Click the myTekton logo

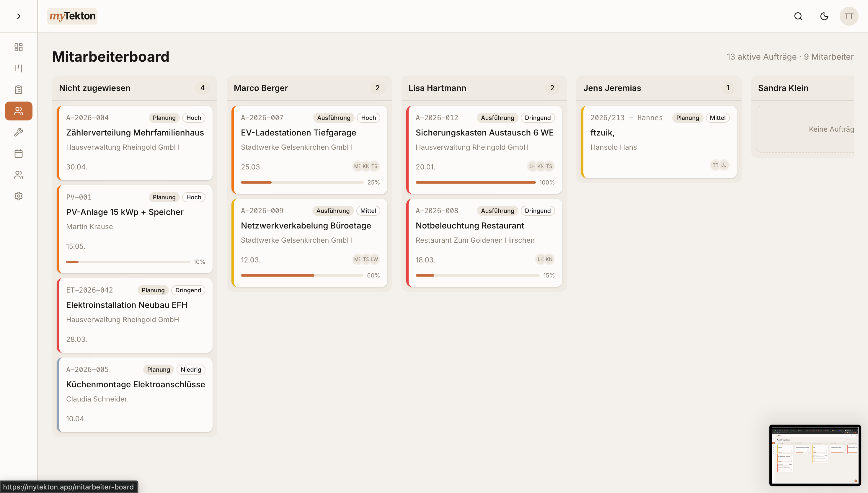click(x=72, y=16)
